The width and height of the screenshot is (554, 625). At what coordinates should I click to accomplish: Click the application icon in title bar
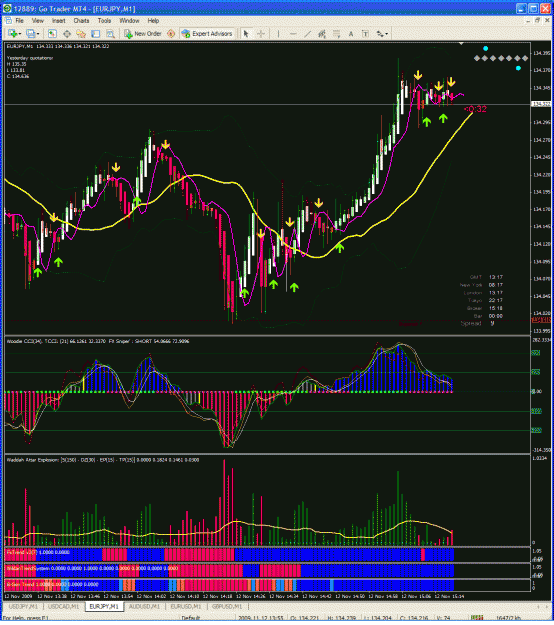coord(7,8)
